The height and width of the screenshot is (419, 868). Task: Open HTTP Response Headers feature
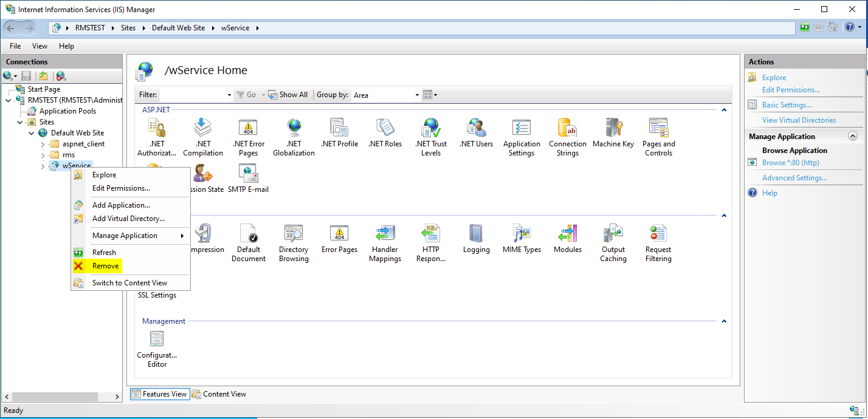point(431,243)
